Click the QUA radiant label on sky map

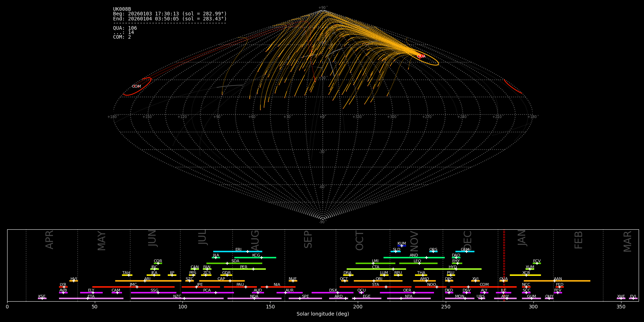click(421, 56)
